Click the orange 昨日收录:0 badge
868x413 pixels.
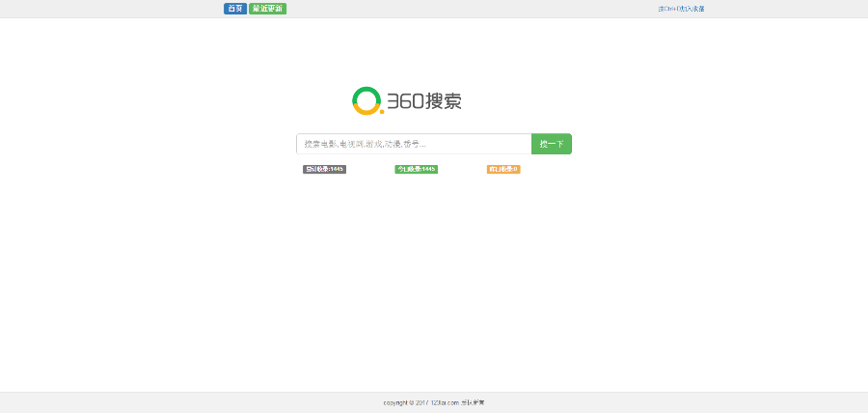[503, 169]
